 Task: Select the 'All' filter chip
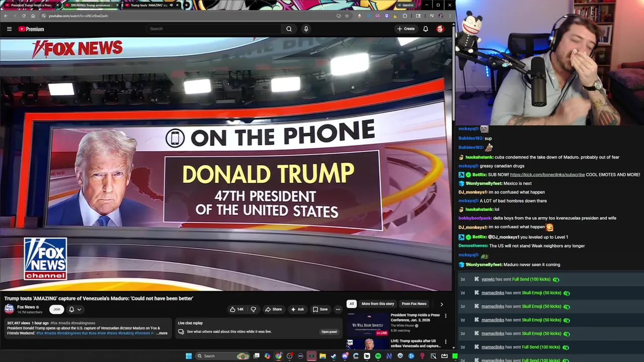coord(352,304)
